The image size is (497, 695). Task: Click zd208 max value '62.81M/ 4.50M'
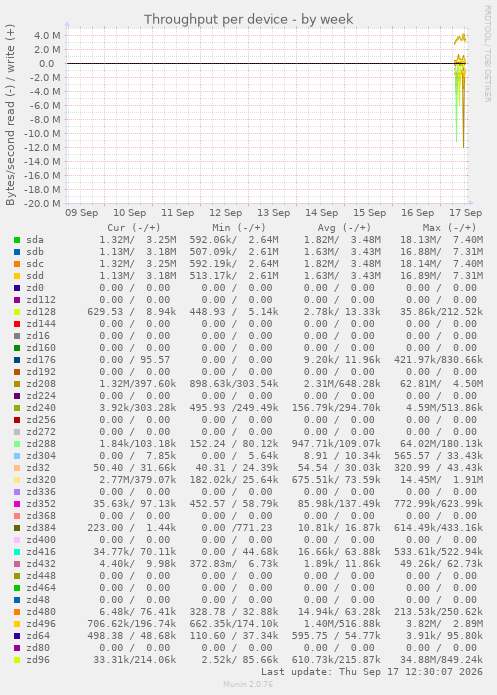(441, 384)
